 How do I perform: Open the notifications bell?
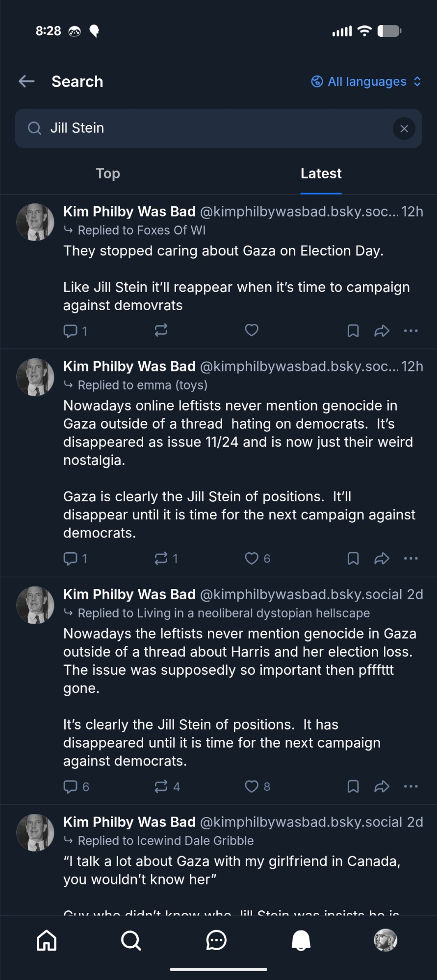[x=301, y=940]
